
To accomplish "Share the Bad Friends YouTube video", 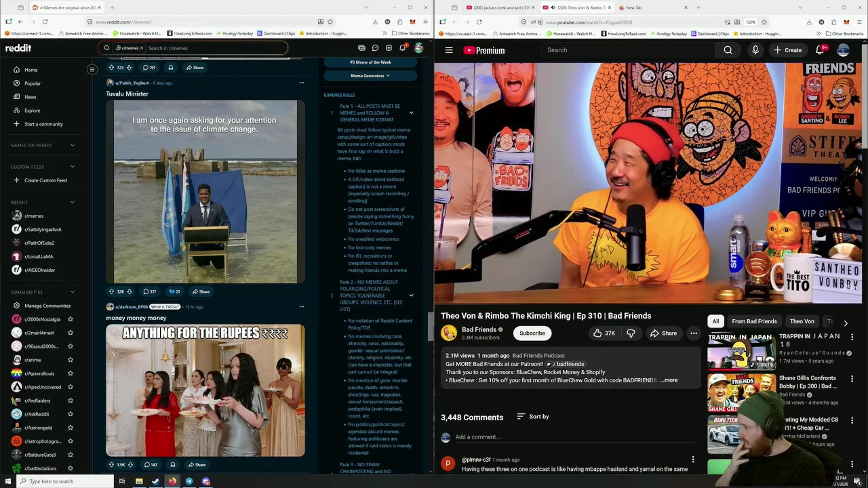I will (x=663, y=333).
